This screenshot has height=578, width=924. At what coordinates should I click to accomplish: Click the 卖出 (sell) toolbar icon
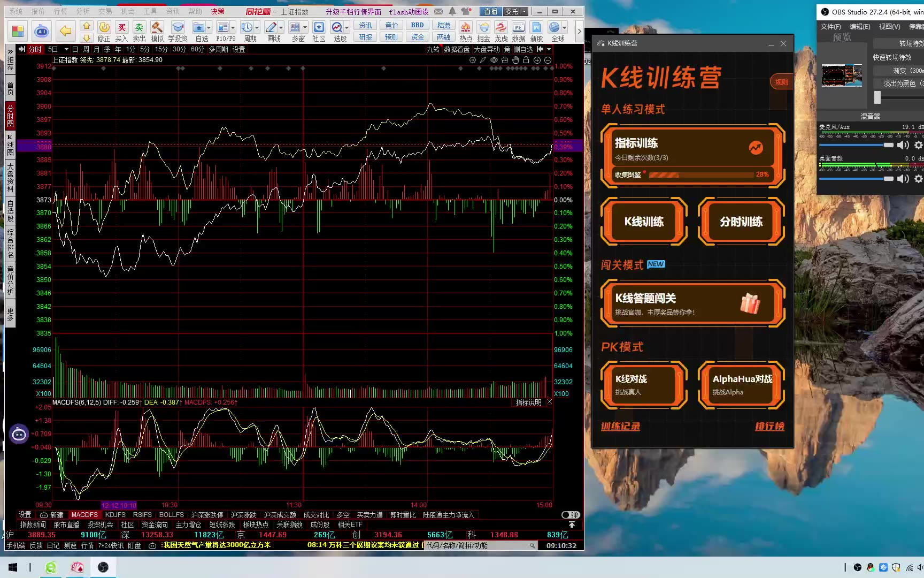pos(139,28)
